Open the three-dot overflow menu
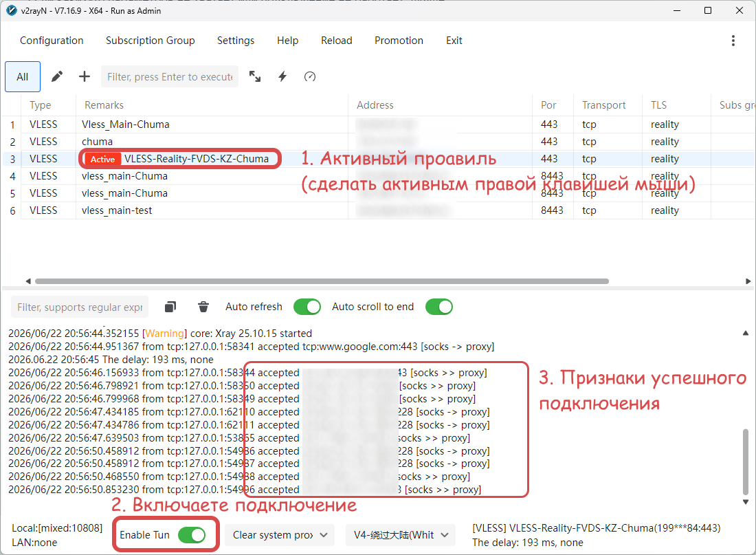Viewport: 756px width, 555px height. click(x=733, y=41)
